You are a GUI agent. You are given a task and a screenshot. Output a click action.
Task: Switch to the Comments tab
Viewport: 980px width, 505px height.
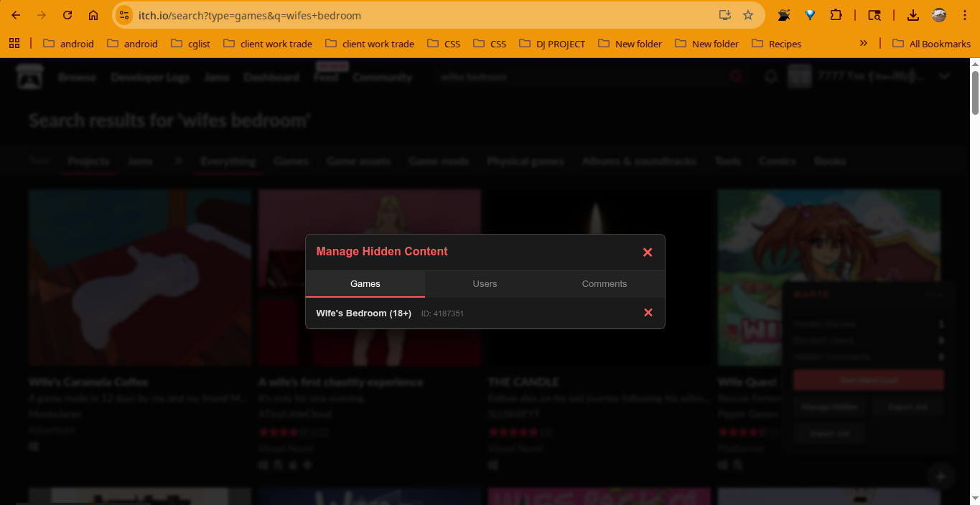click(x=605, y=284)
